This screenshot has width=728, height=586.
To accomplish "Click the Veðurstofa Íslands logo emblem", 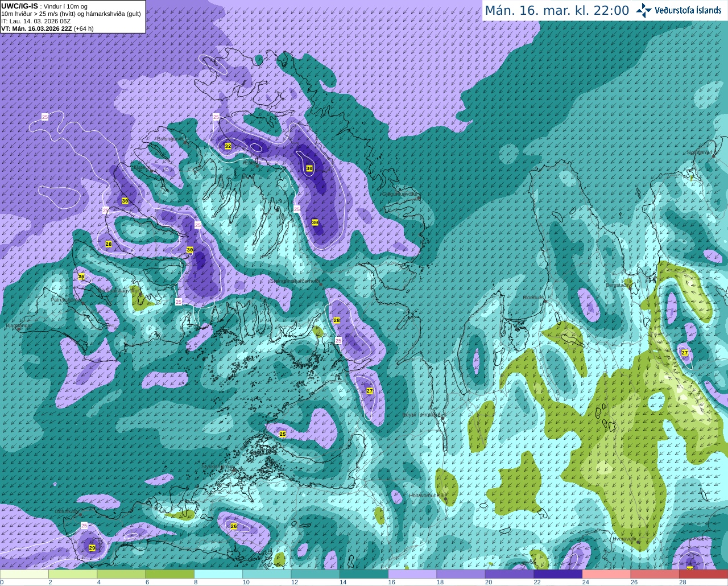I will point(644,10).
